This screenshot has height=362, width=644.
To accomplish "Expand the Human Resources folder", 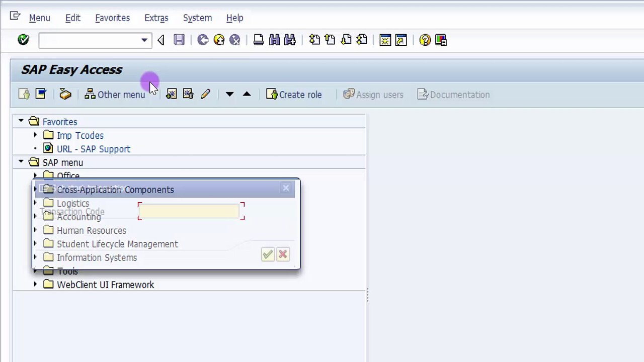I will pos(35,230).
